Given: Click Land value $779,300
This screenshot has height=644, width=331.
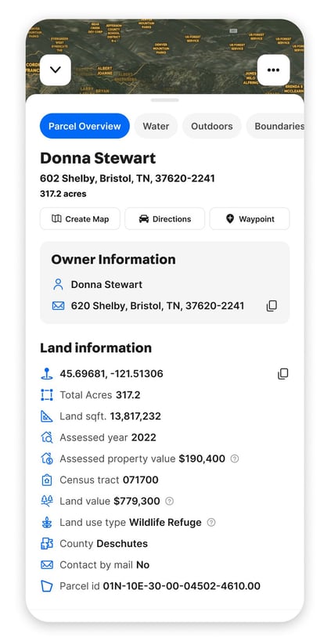Looking at the screenshot, I should [x=137, y=501].
